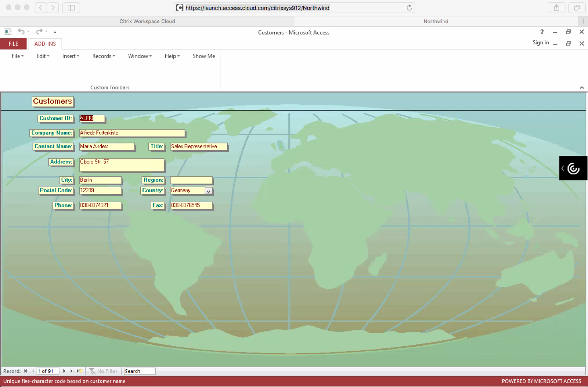Reload the page in browser
The image size is (588, 387).
coord(409,8)
